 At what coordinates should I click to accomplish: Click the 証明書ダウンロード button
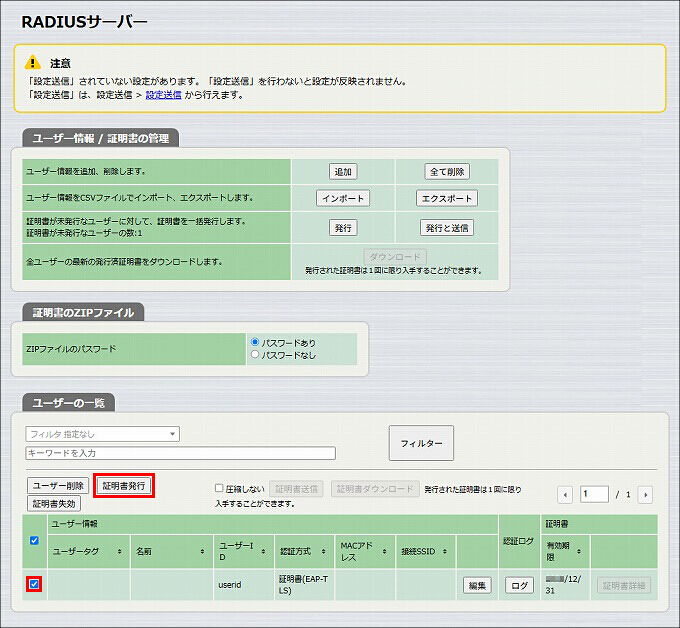[375, 489]
